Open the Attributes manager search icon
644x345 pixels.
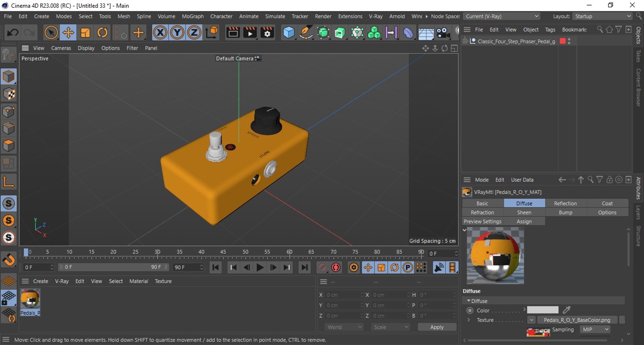[x=590, y=180]
